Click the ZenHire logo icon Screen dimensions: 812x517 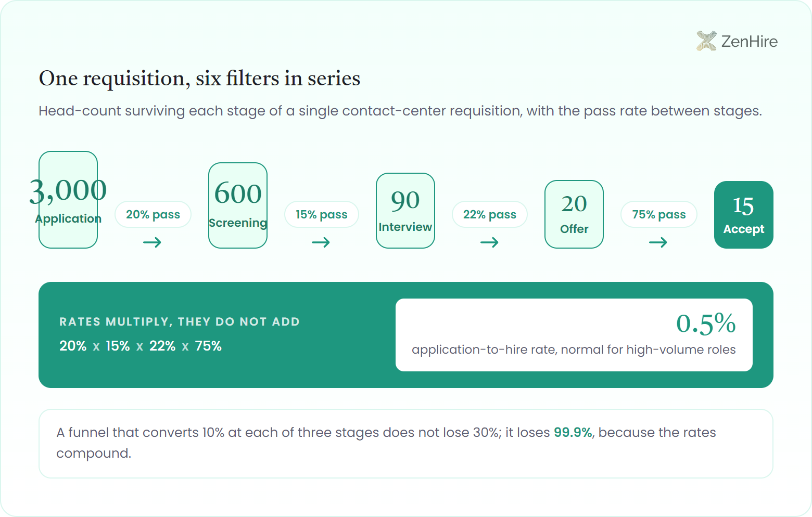pos(706,41)
